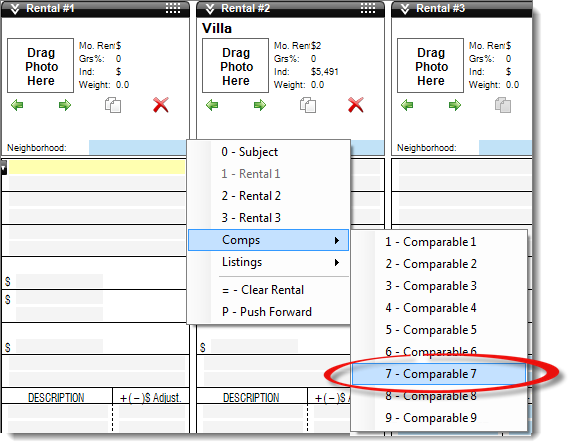Select 7 - Comparable 7 from submenu
This screenshot has height=447, width=571.
439,374
